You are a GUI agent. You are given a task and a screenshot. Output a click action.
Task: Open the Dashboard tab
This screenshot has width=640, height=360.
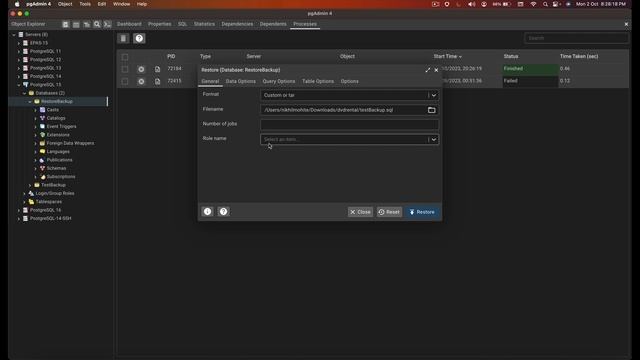click(129, 24)
